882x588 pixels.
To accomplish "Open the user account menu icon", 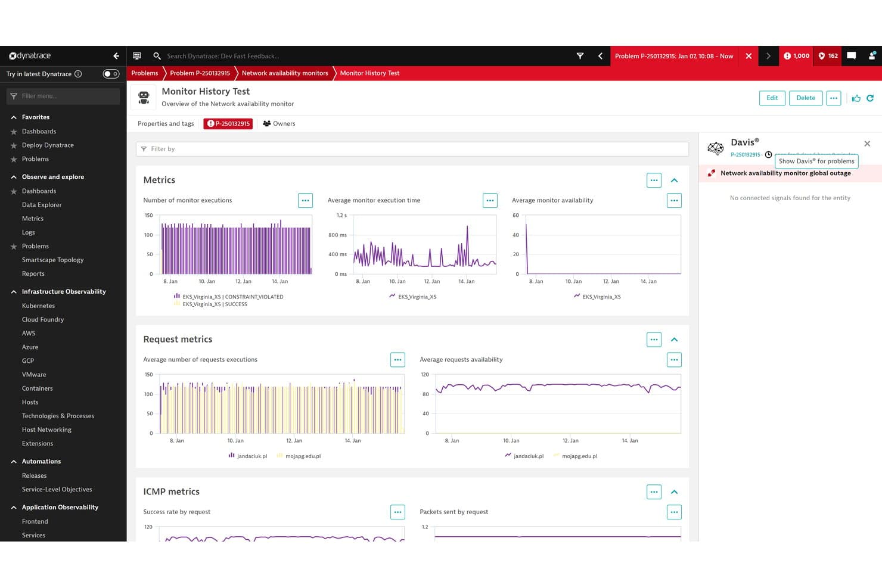I will tap(872, 56).
